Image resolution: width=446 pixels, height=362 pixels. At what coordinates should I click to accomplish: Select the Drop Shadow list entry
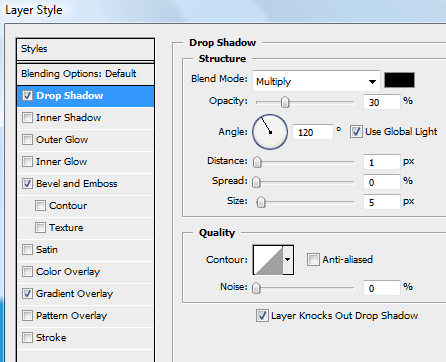pos(85,96)
